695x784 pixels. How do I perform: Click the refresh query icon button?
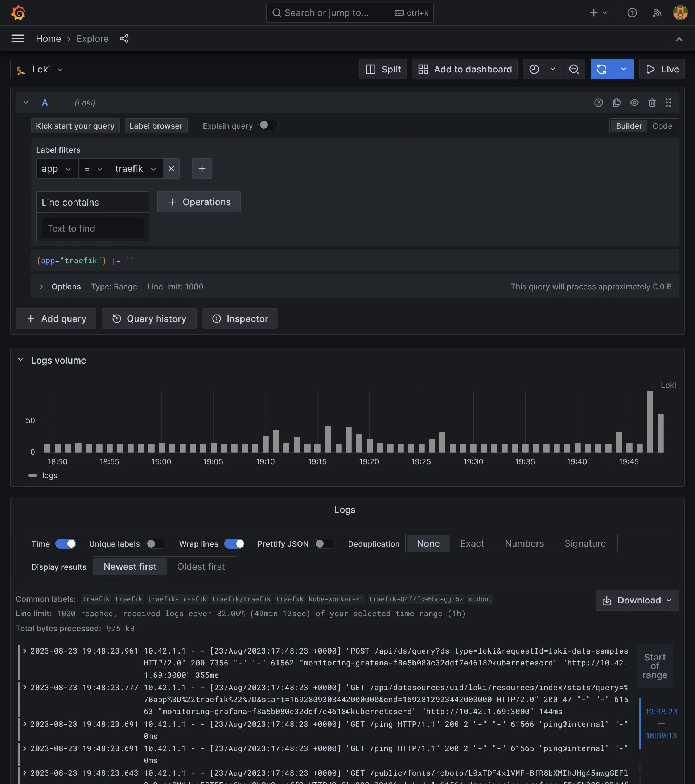click(x=602, y=69)
